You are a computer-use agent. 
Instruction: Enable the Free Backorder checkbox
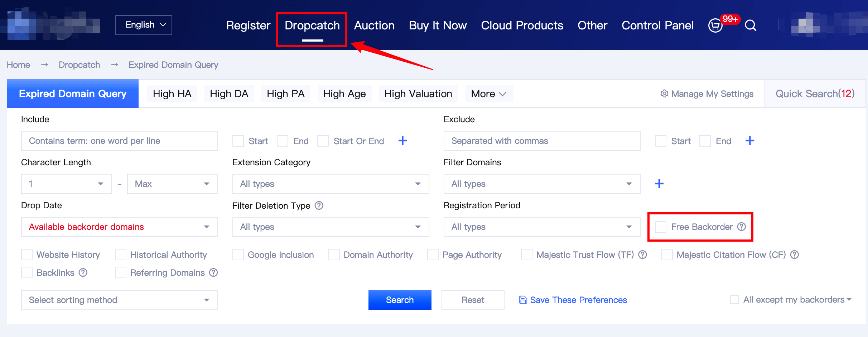click(x=660, y=227)
